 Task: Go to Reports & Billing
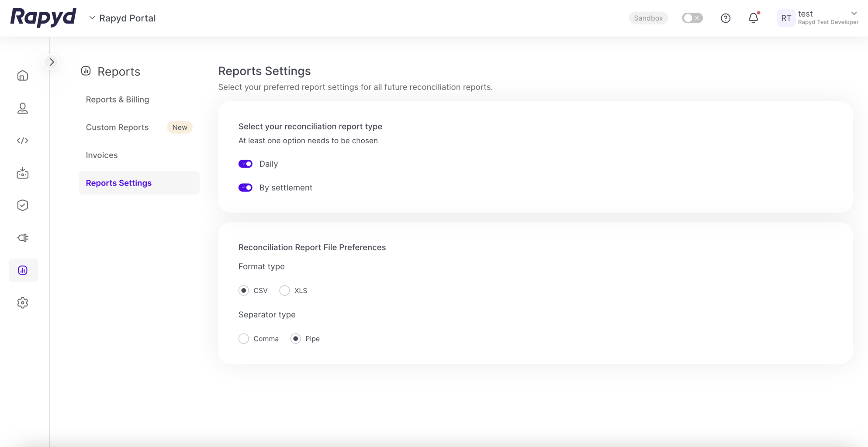(118, 100)
